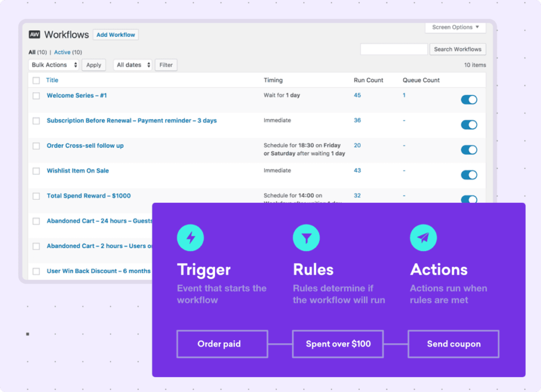Switch to the Active workflows view
Screen dimensions: 541x392
click(62, 52)
